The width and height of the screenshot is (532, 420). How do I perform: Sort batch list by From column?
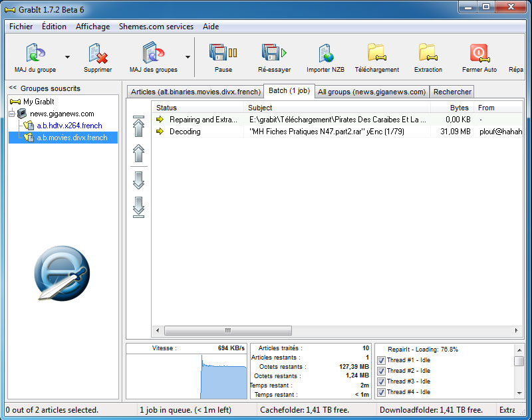(498, 108)
